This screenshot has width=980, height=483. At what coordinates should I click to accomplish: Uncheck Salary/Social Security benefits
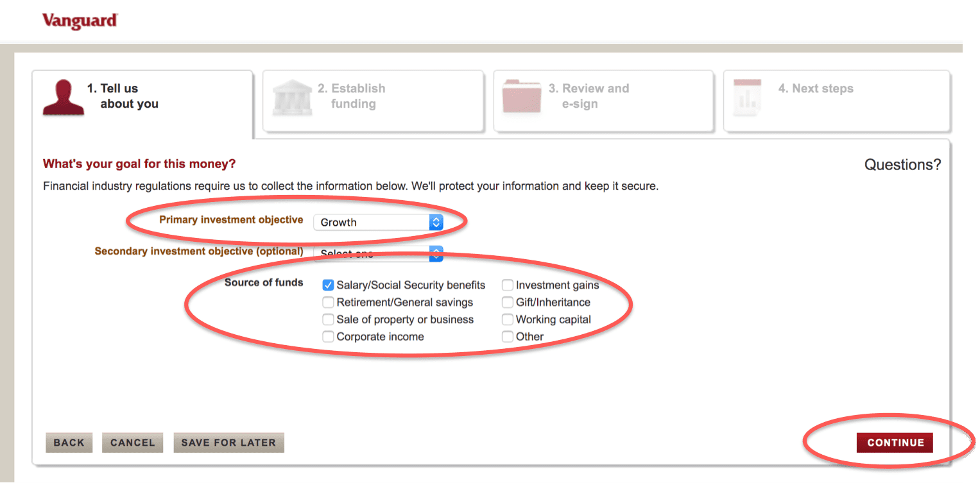coord(328,285)
